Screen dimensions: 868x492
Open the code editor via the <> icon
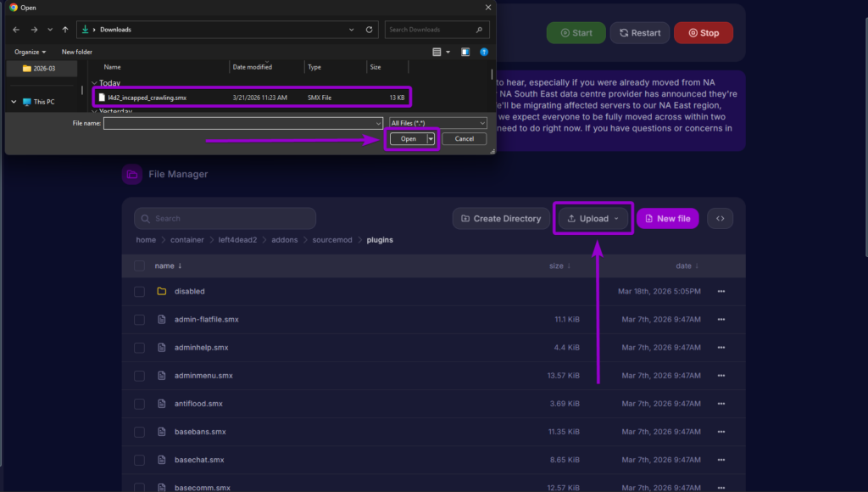tap(720, 218)
